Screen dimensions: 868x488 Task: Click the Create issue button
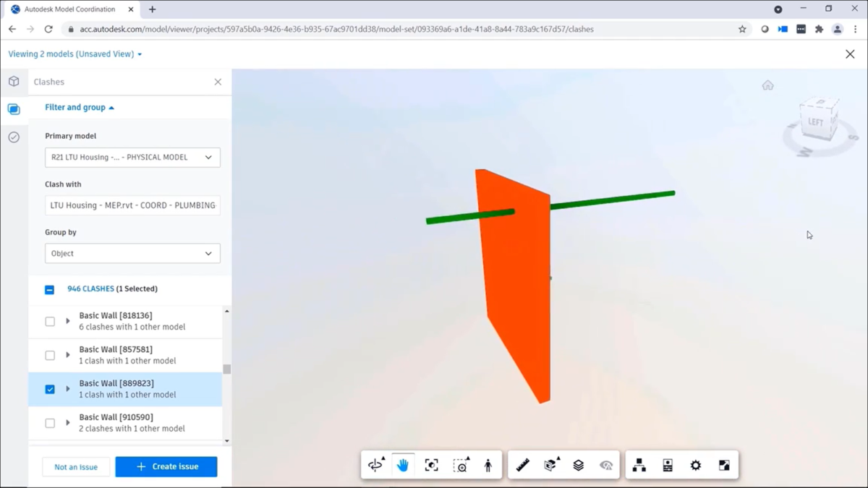tap(166, 467)
